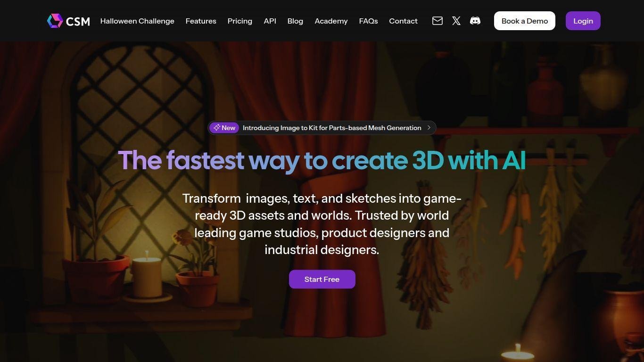The image size is (644, 362).
Task: Open the API navigation link
Action: point(270,21)
